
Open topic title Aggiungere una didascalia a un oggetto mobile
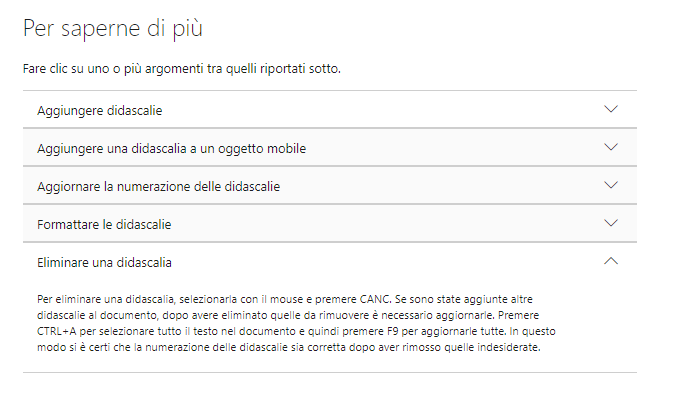coord(172,149)
